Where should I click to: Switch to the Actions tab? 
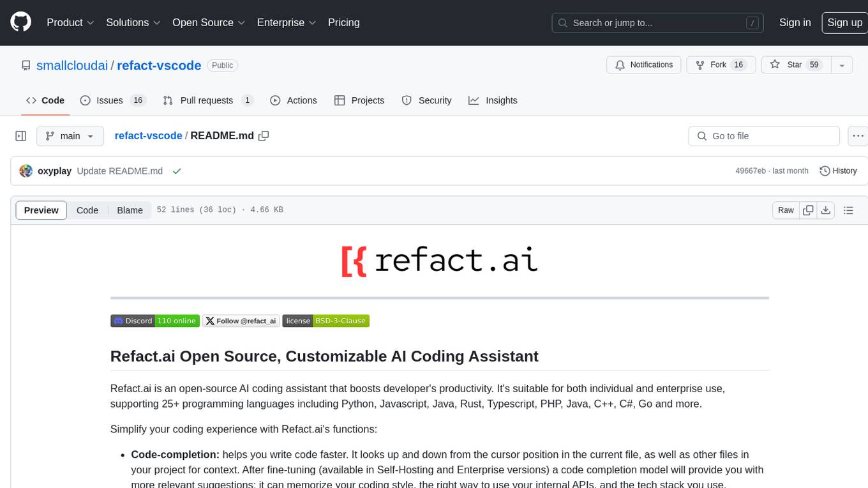(294, 100)
